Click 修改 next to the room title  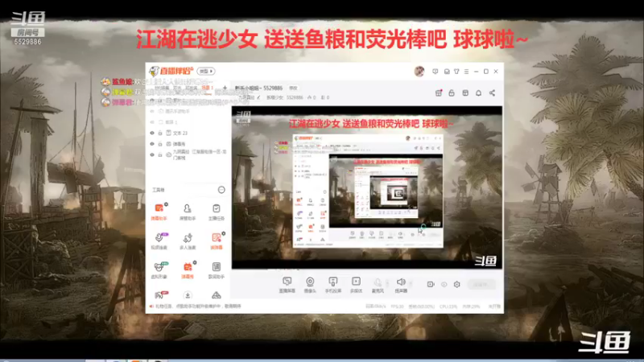[x=293, y=88]
